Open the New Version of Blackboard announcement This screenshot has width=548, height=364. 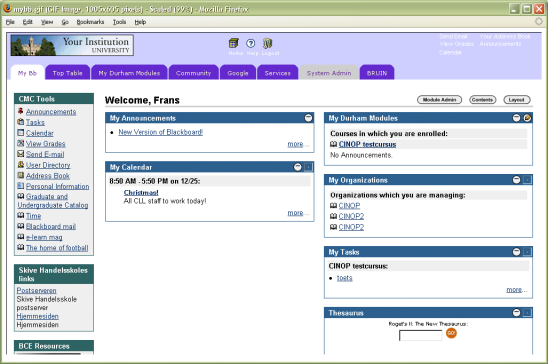click(x=160, y=132)
